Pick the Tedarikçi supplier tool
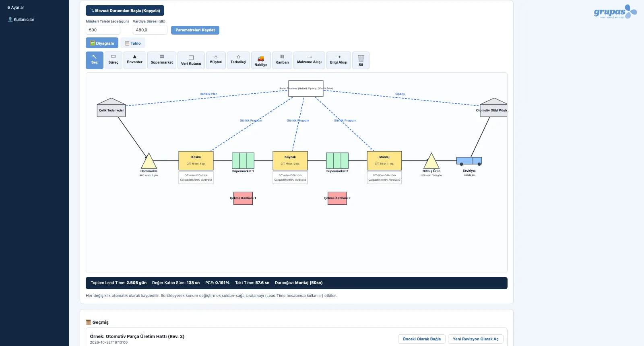644x346 pixels. click(x=238, y=60)
